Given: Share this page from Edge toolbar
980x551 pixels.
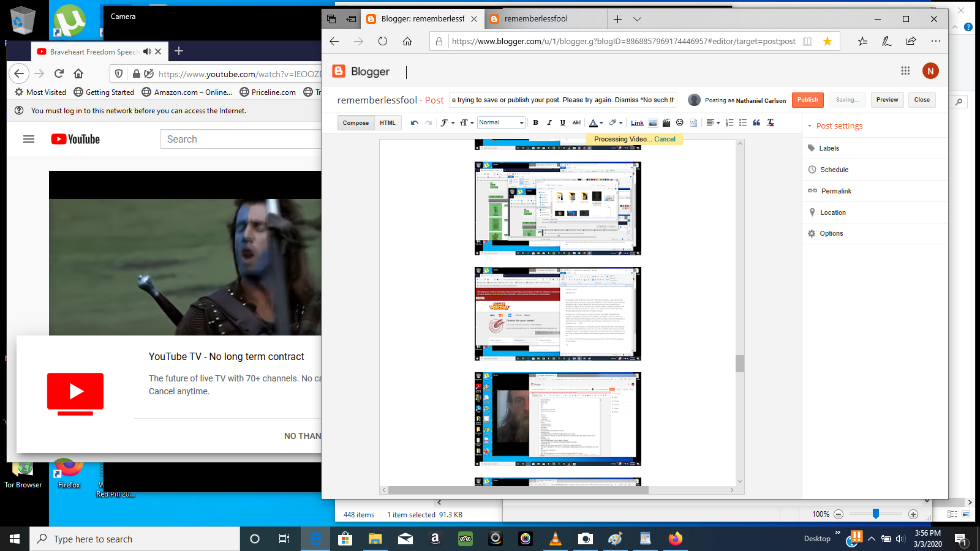Looking at the screenshot, I should [x=911, y=41].
